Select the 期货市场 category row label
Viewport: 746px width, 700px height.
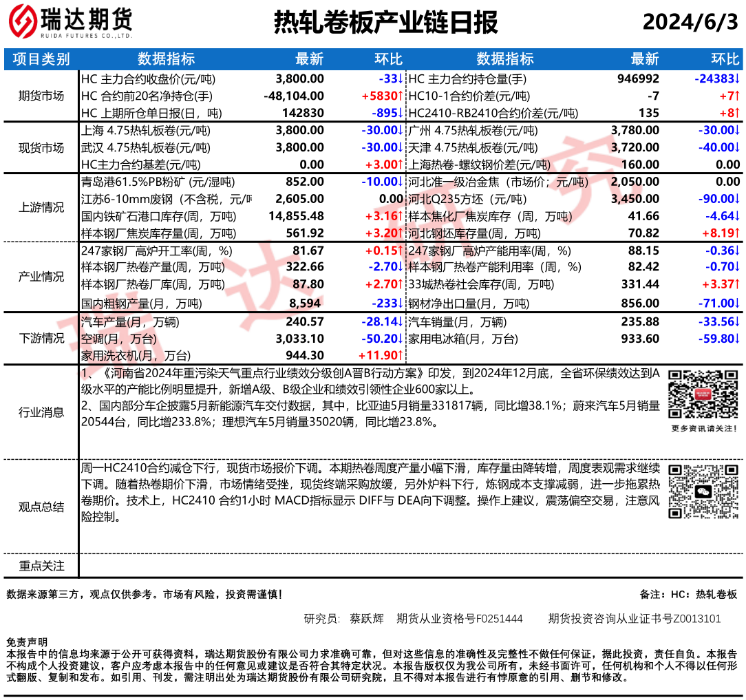41,96
